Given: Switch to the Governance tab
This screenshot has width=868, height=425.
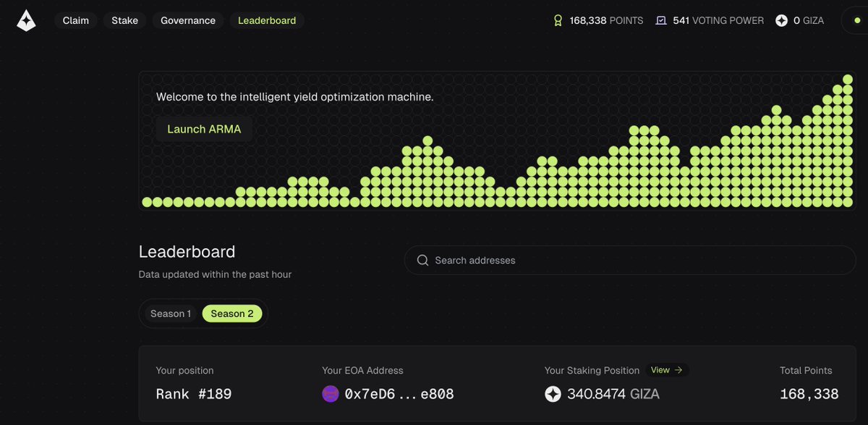Looking at the screenshot, I should tap(187, 20).
